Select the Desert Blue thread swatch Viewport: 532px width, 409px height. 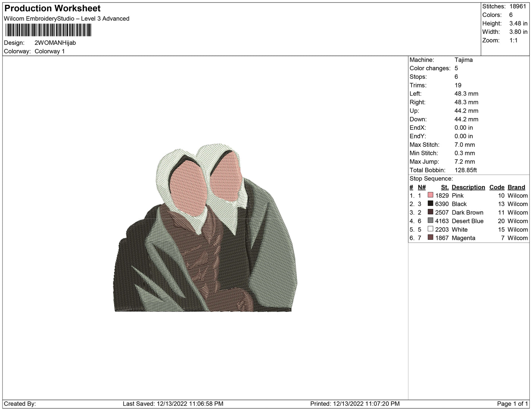click(430, 221)
